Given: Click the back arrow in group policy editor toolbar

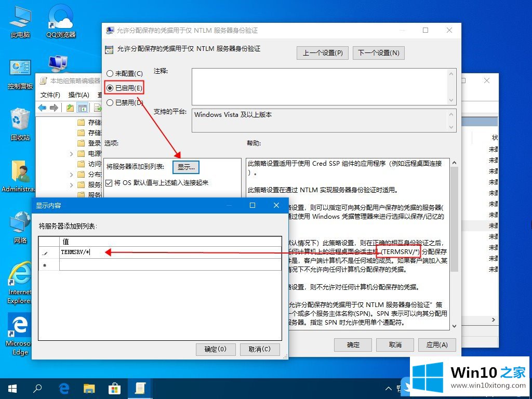Looking at the screenshot, I should click(x=43, y=108).
